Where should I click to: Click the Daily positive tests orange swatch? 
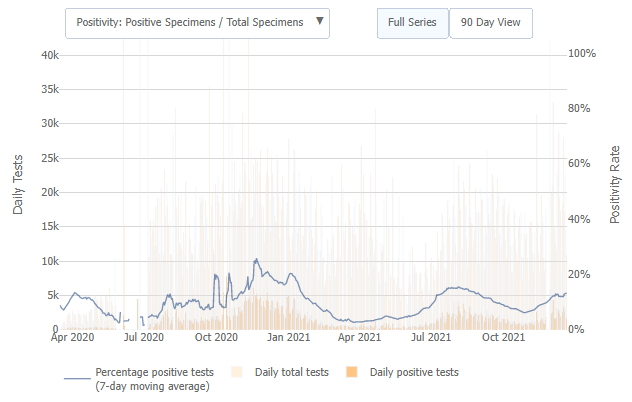click(x=352, y=372)
